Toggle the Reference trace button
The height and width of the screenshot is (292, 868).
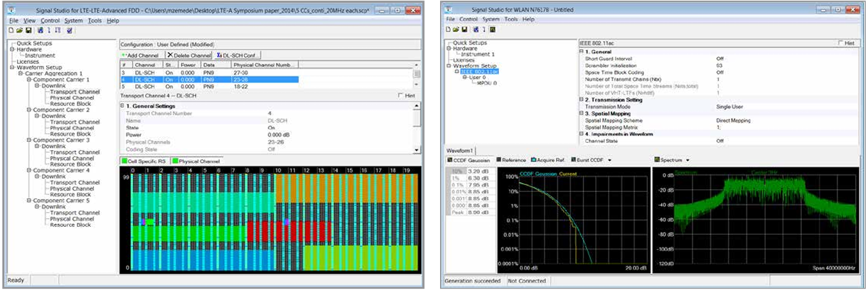[x=511, y=160]
